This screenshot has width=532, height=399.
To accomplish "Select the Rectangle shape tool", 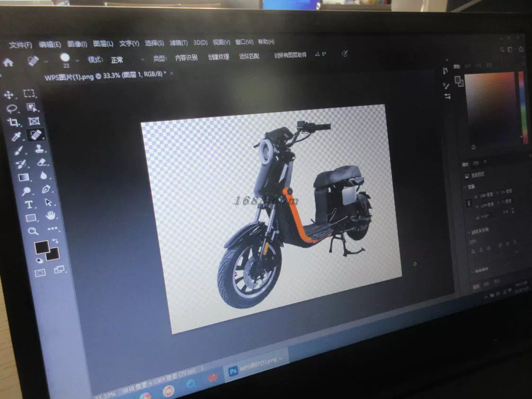I will tap(31, 218).
